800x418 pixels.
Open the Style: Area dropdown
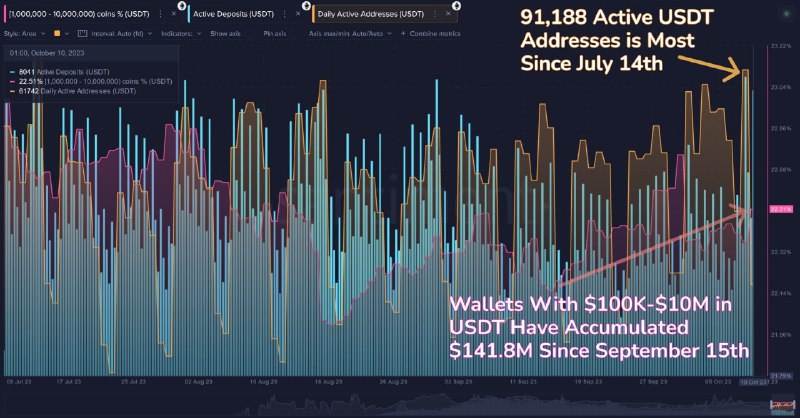[24, 34]
